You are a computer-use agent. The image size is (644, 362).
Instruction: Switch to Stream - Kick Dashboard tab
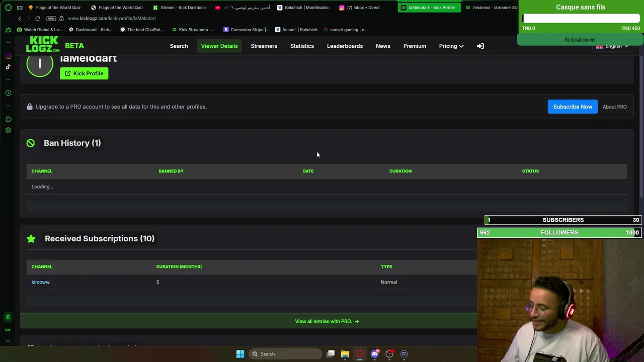click(x=180, y=8)
